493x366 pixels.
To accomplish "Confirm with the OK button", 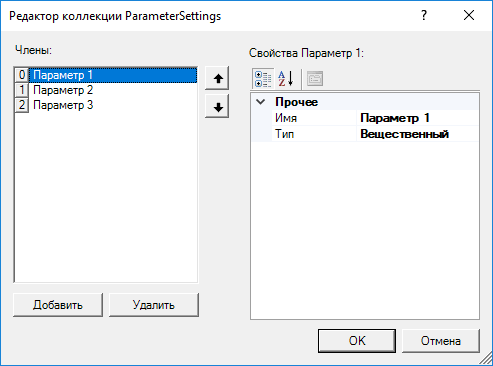I will click(x=357, y=341).
